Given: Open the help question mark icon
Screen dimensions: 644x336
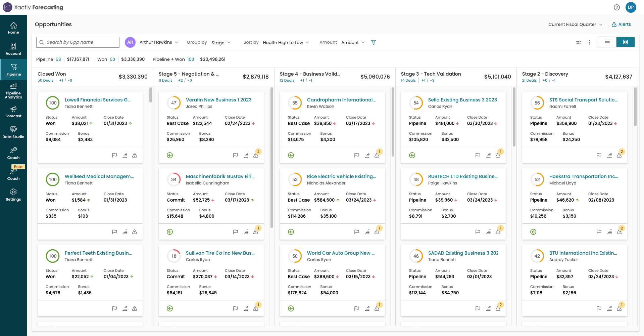Looking at the screenshot, I should pyautogui.click(x=616, y=7).
